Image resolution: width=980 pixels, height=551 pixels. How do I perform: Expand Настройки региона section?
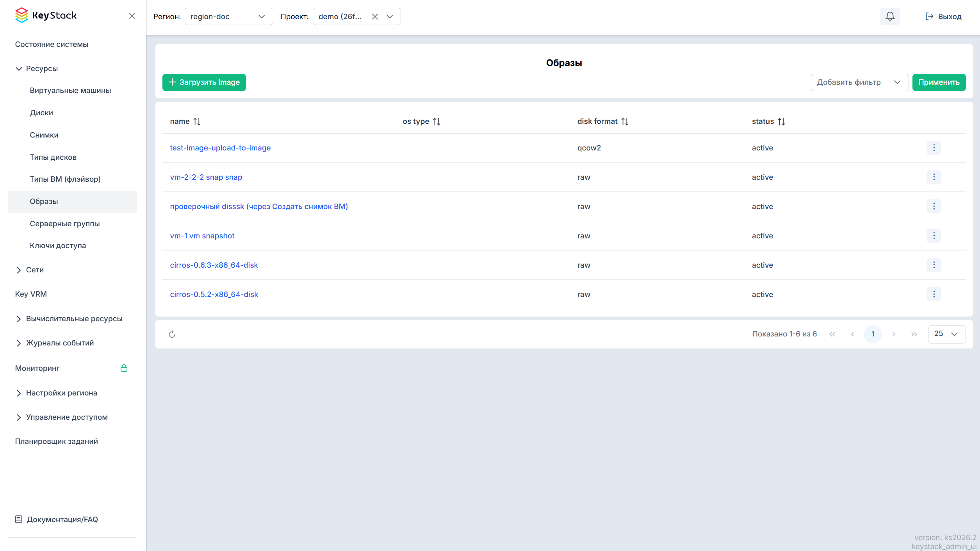[x=56, y=393]
